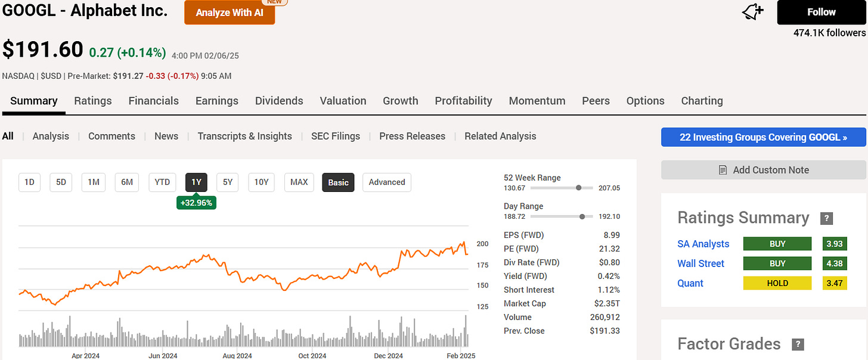
Task: Open the Options tab
Action: pos(645,101)
